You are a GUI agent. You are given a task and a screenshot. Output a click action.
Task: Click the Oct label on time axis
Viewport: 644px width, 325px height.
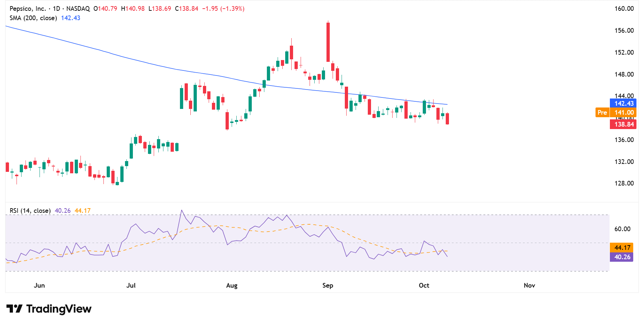coord(424,285)
